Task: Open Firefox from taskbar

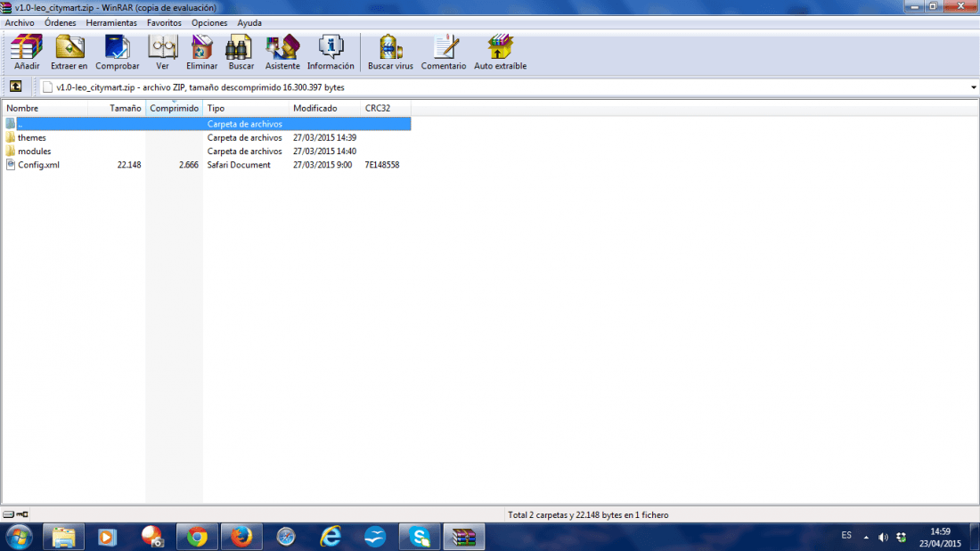Action: click(x=241, y=538)
